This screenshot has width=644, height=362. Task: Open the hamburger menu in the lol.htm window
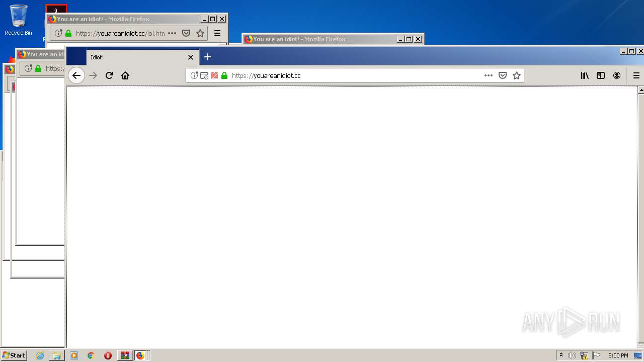tap(217, 33)
